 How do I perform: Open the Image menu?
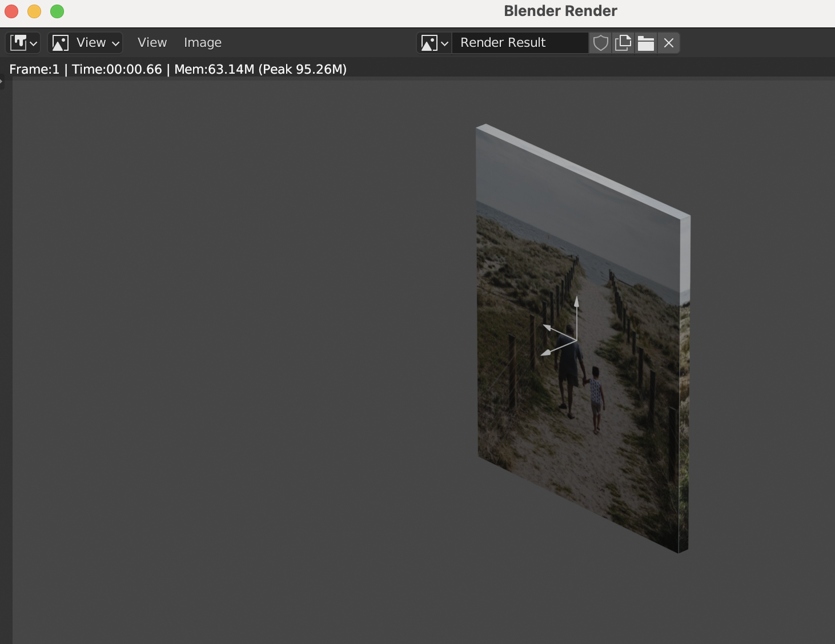203,43
